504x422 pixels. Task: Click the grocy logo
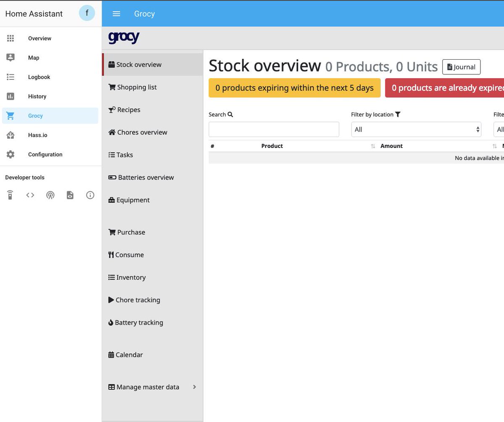coord(124,37)
